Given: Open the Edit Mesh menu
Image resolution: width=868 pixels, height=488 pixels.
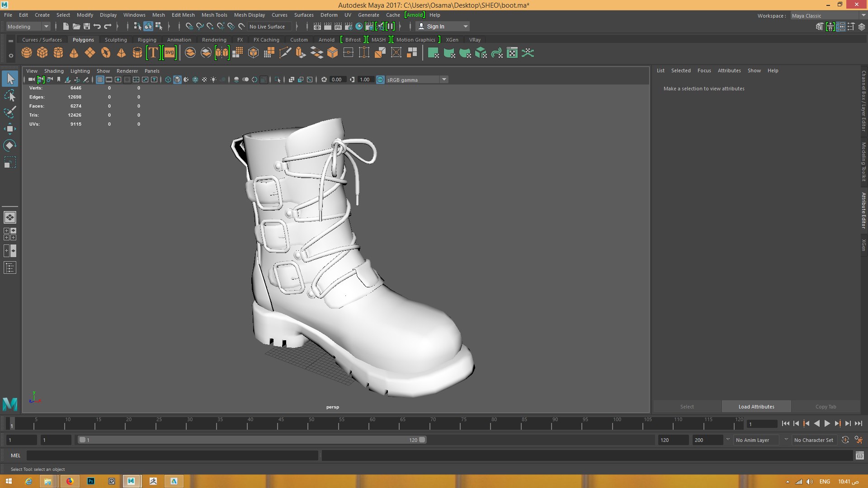Looking at the screenshot, I should tap(183, 15).
